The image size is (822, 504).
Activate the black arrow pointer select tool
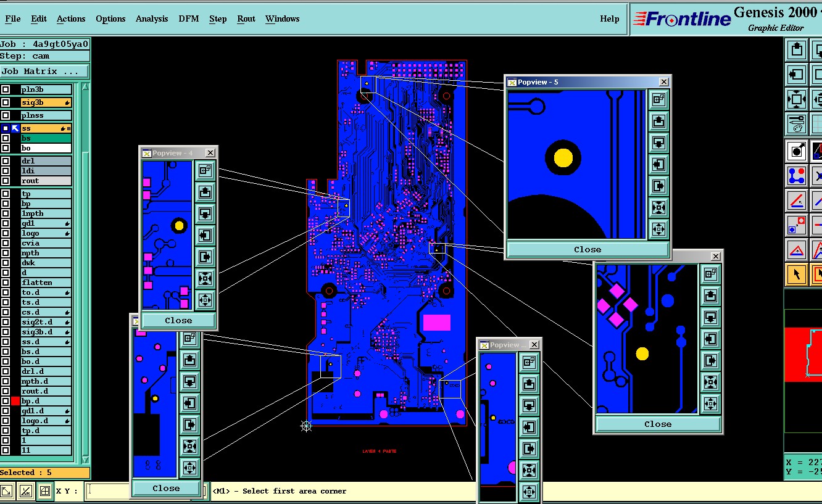click(797, 274)
